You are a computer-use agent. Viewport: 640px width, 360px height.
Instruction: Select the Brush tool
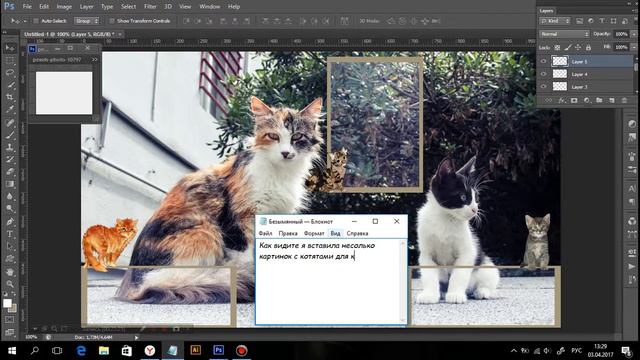10,135
